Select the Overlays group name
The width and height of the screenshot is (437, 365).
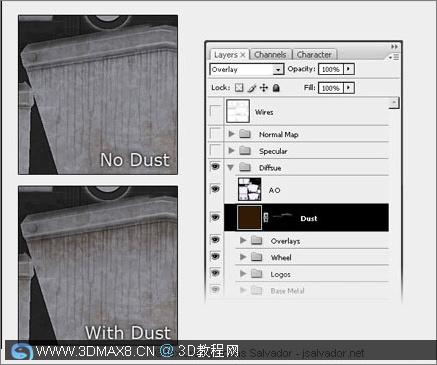[x=285, y=241]
